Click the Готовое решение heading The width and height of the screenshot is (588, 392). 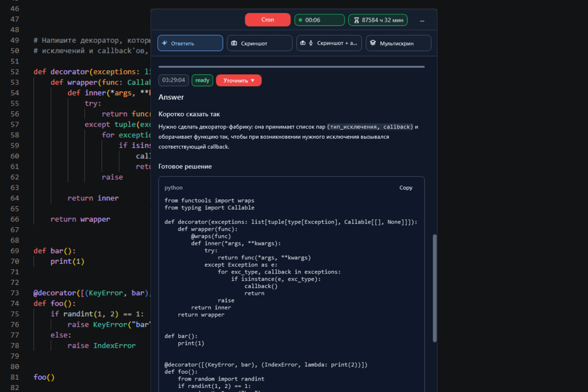coord(185,166)
